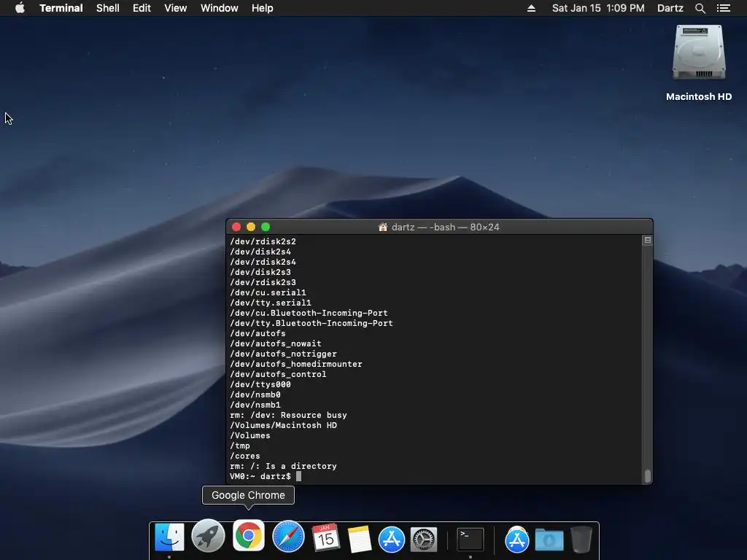Click '/dev/autofs_homedirmounter' line
The width and height of the screenshot is (747, 560).
click(x=296, y=365)
